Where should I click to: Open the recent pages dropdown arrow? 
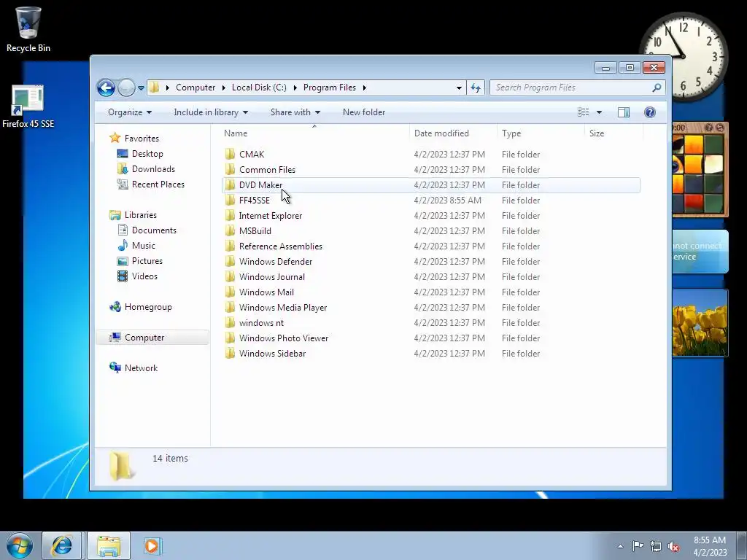point(141,88)
